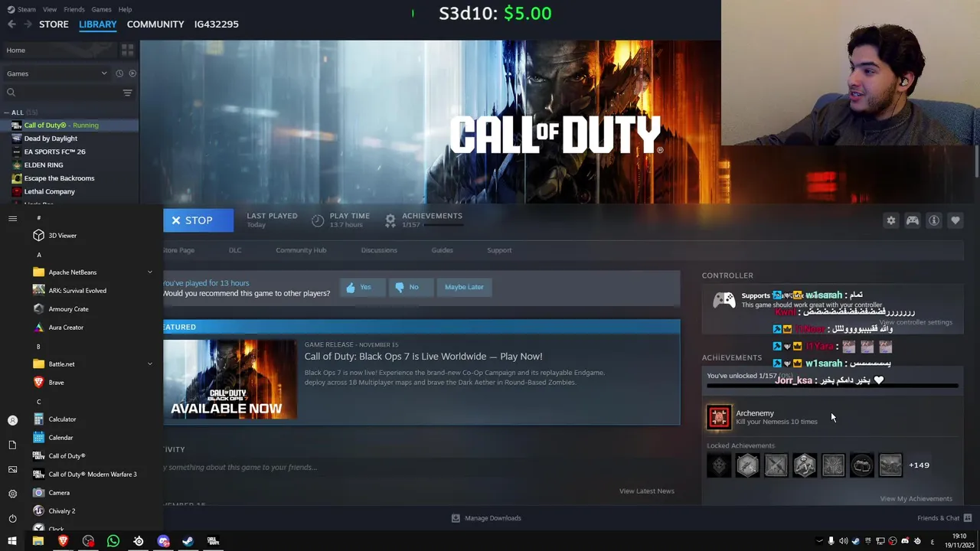Image resolution: width=980 pixels, height=551 pixels.
Task: Launch ARK: Survival Evolved from Start menu
Action: coord(77,291)
